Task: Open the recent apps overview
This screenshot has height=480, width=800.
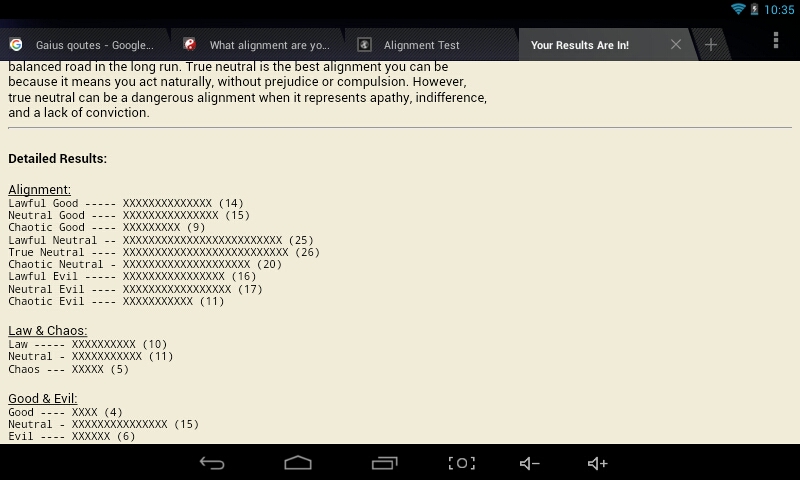Action: [385, 463]
